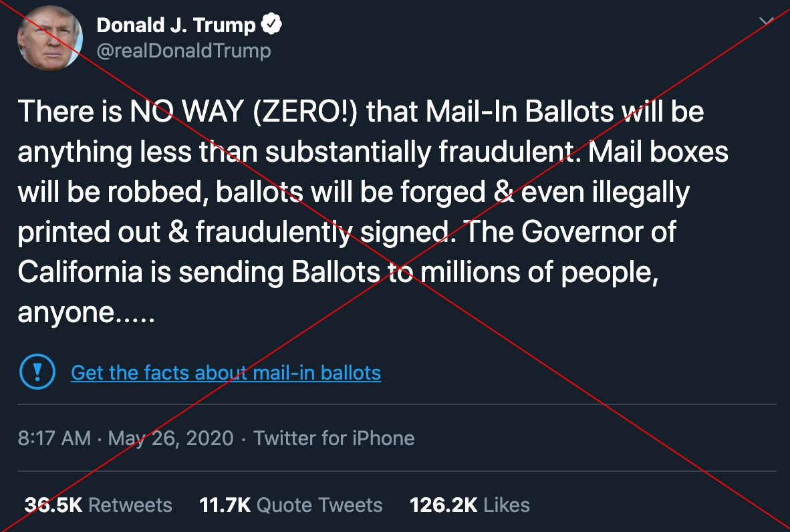
Task: Click the word 'California' in the tweet
Action: (x=81, y=272)
